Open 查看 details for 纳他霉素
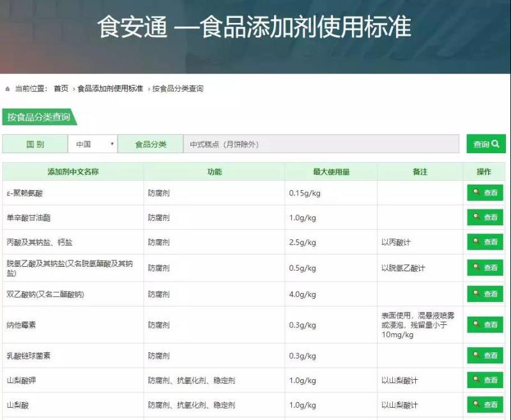 coord(484,324)
